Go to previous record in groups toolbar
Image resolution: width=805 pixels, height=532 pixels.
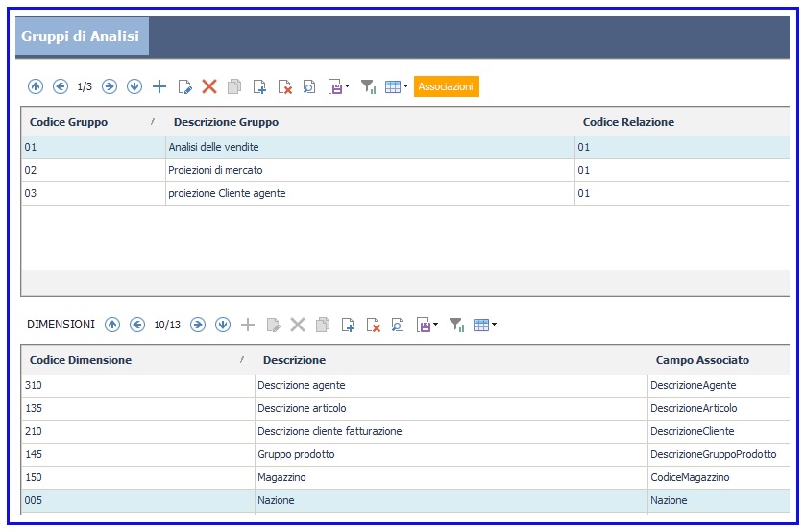pyautogui.click(x=61, y=86)
